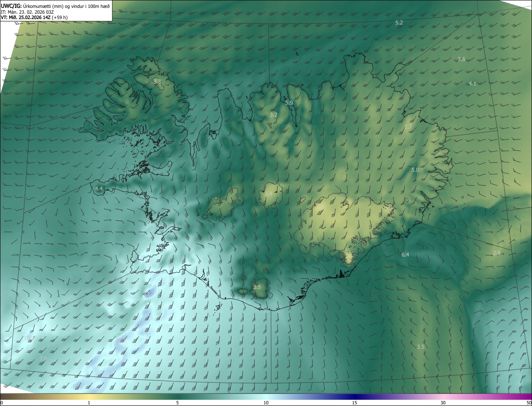Click the '6.4' value off the southeast coast

(x=405, y=254)
